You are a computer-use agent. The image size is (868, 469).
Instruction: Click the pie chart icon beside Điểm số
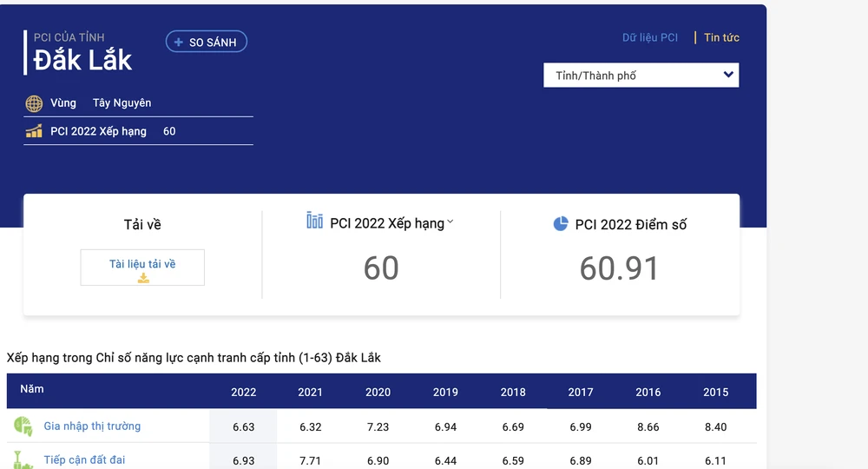click(561, 223)
